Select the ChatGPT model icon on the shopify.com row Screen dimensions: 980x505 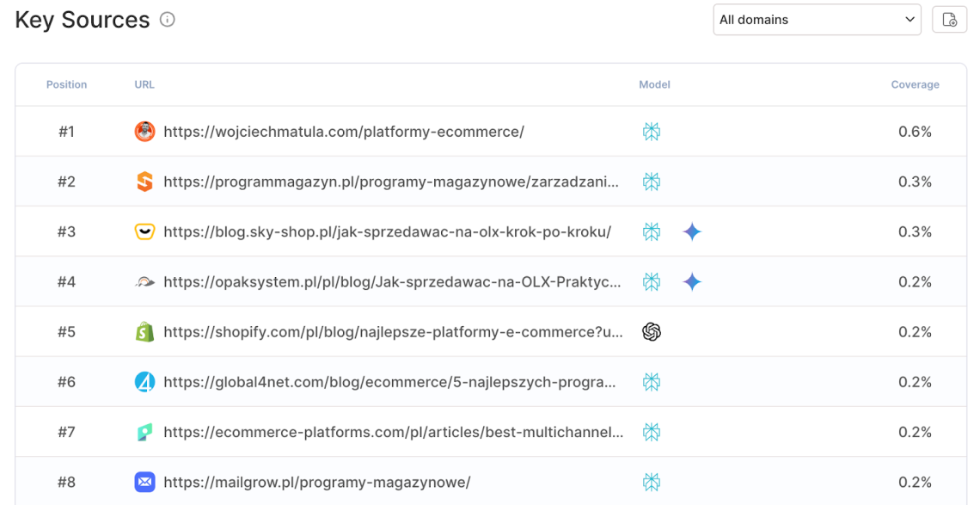tap(652, 331)
